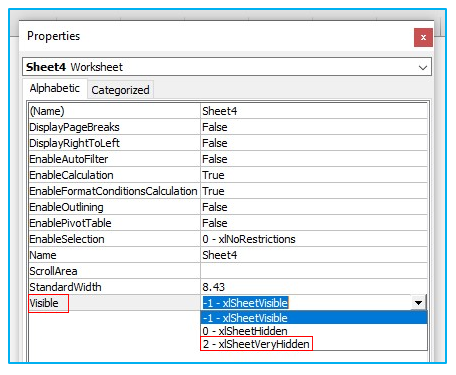Close the Properties window
Image resolution: width=456 pixels, height=375 pixels.
(x=423, y=37)
